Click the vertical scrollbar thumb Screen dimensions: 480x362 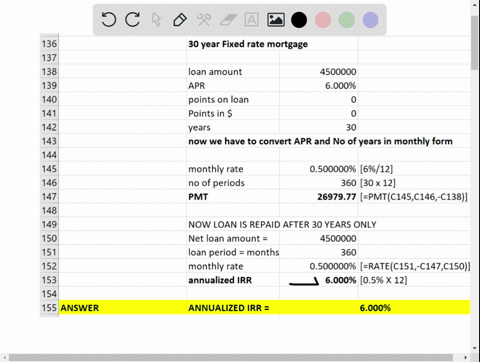pyautogui.click(x=475, y=43)
